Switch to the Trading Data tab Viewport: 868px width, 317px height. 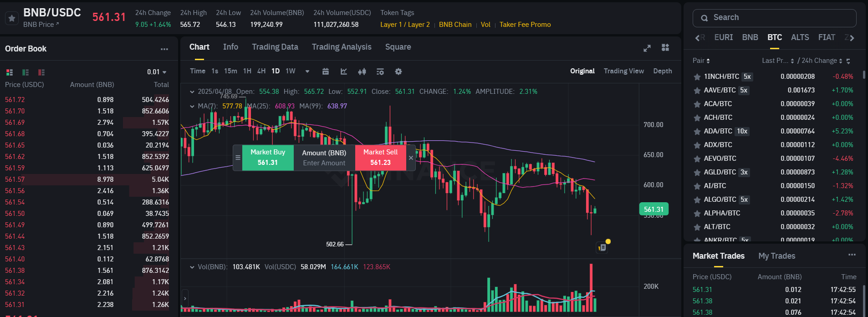point(275,47)
